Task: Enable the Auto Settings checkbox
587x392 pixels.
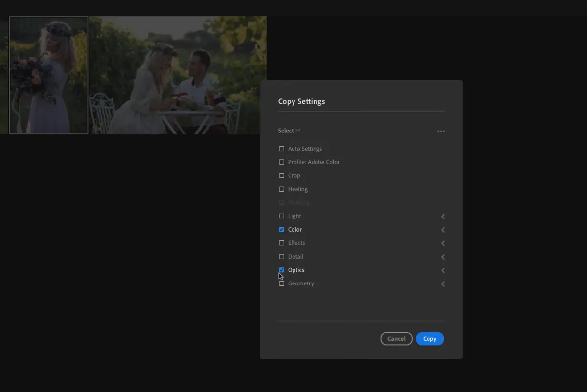Action: 281,148
